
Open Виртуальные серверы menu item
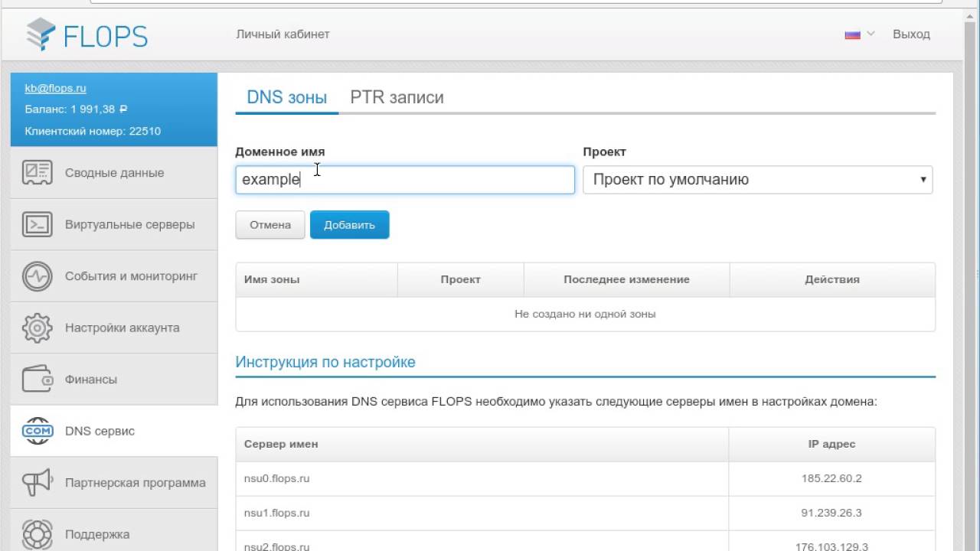[x=114, y=224]
